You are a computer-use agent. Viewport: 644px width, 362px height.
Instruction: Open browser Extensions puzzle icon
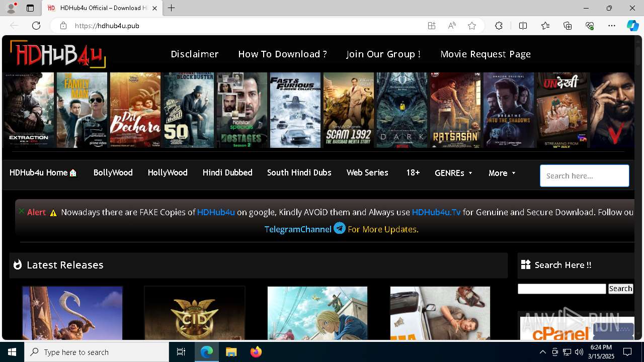coord(499,26)
